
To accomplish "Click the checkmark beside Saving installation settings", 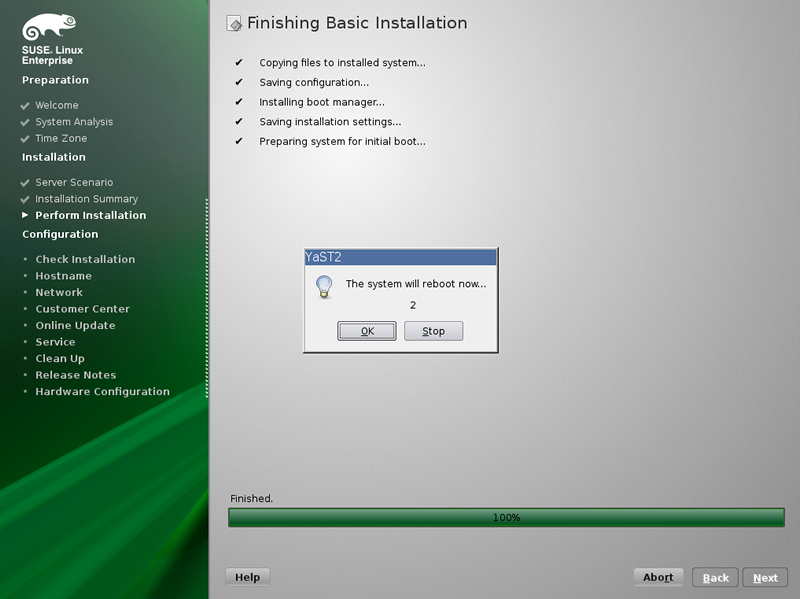I will click(239, 121).
